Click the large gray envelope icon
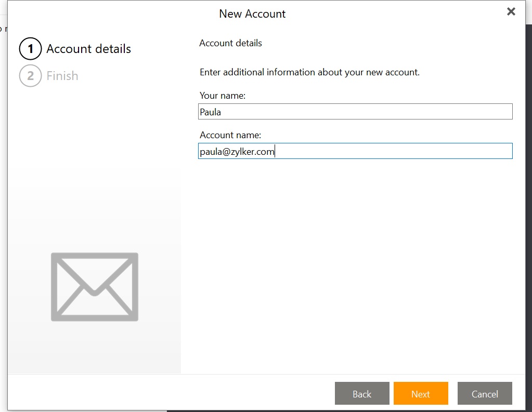Viewport: 532px width, 412px height. point(95,287)
